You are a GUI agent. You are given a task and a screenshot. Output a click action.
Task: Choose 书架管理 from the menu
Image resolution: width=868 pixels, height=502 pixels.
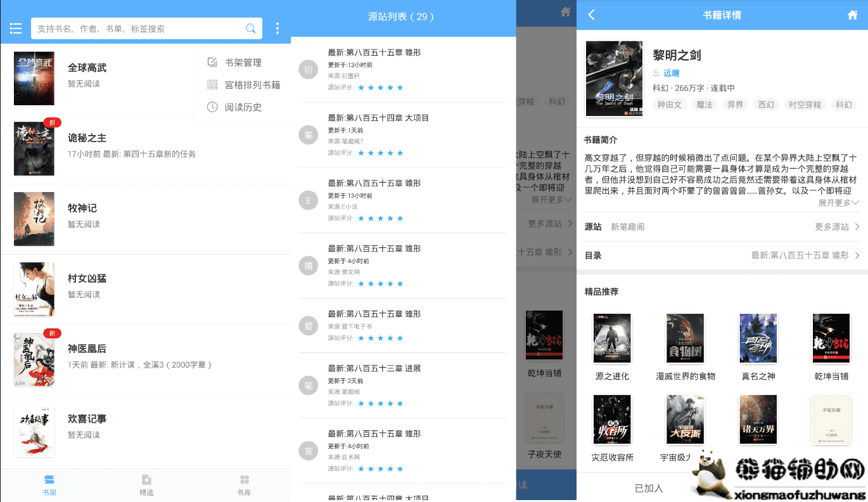click(x=243, y=63)
